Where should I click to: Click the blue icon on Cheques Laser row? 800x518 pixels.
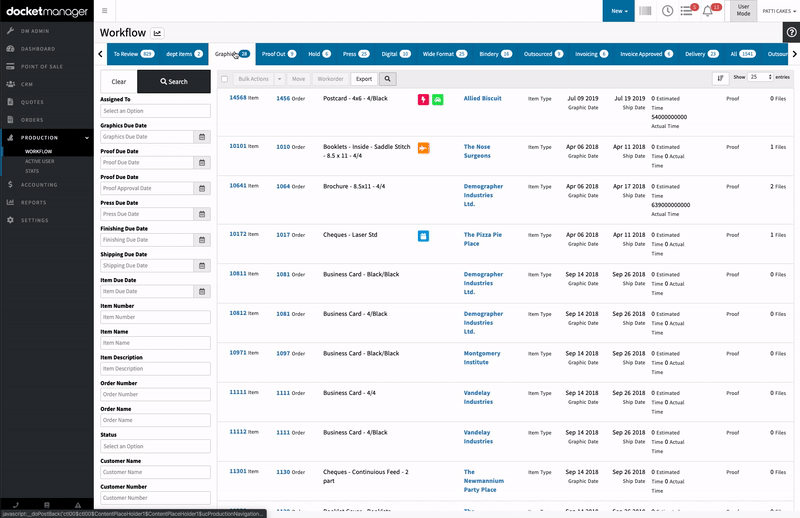[x=423, y=236]
